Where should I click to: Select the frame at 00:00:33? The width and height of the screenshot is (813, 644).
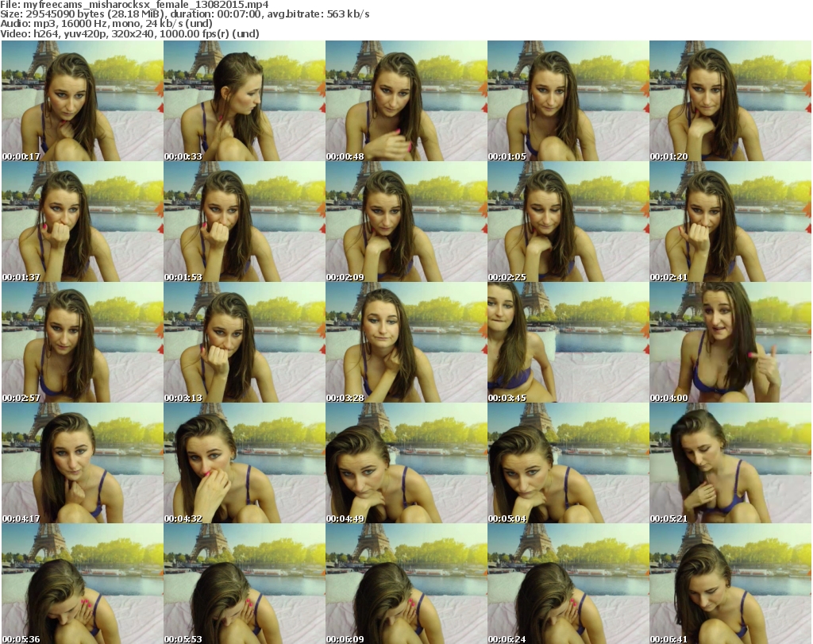(245, 101)
